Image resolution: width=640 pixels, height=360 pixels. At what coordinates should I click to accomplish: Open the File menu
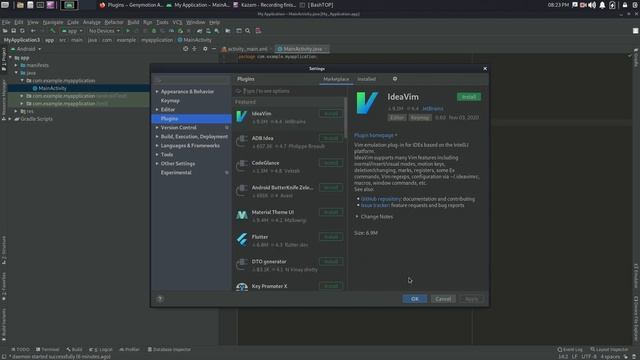(x=6, y=22)
